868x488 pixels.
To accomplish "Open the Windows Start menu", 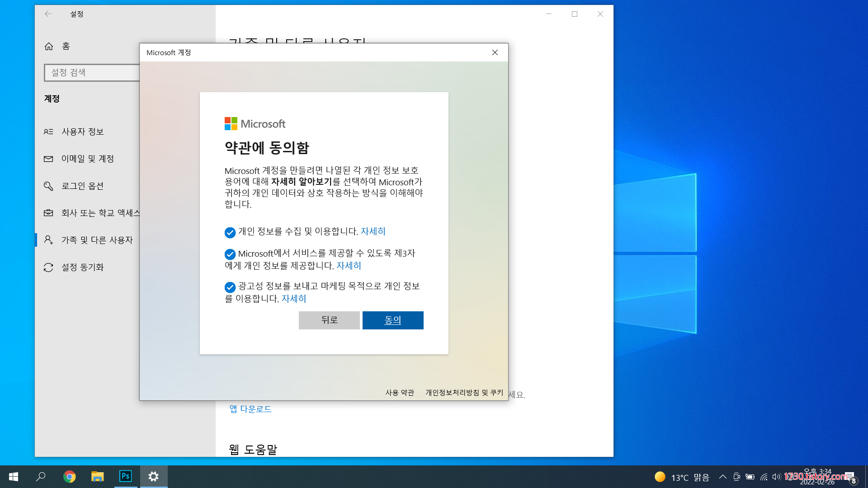I will tap(14, 476).
